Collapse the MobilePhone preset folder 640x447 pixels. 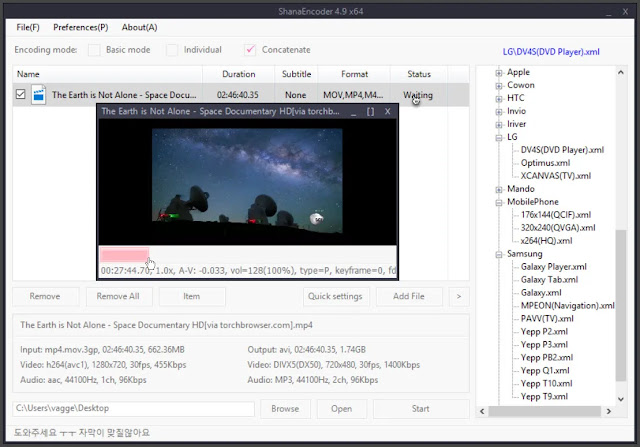pos(498,202)
